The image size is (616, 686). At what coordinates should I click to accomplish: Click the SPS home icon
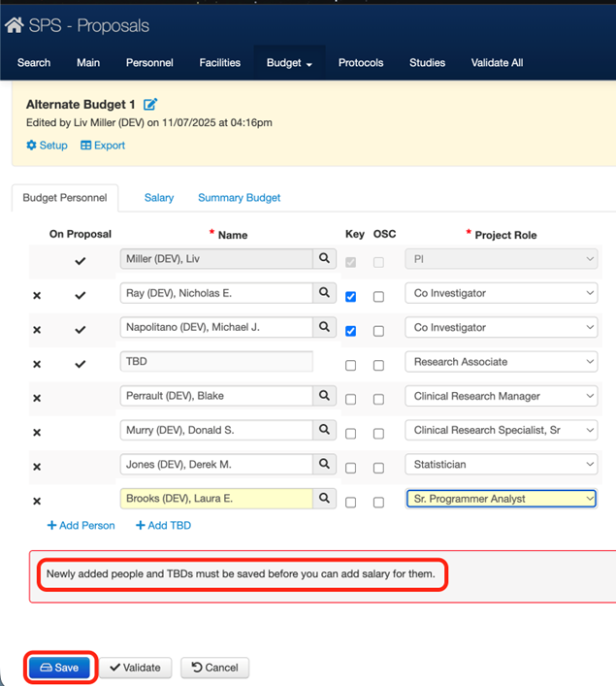click(15, 26)
